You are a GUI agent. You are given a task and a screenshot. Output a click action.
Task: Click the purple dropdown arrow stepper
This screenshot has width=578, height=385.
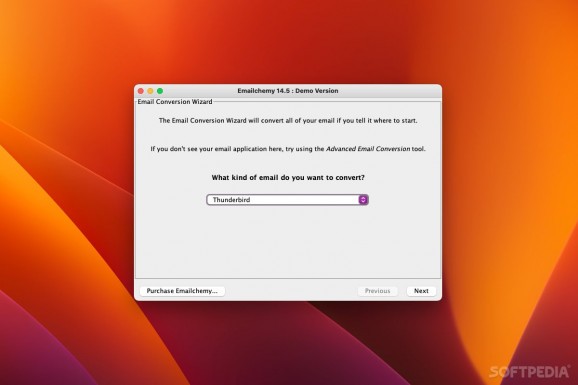click(x=363, y=200)
